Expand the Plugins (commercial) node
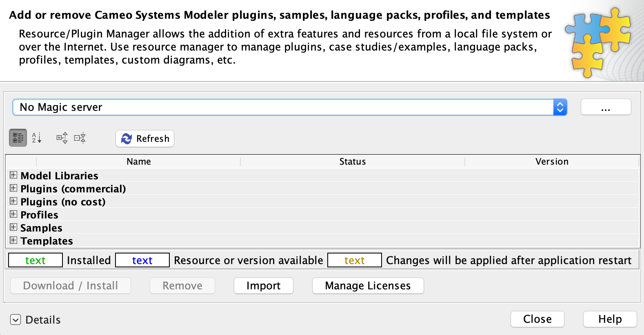This screenshot has height=335, width=644. 13,188
